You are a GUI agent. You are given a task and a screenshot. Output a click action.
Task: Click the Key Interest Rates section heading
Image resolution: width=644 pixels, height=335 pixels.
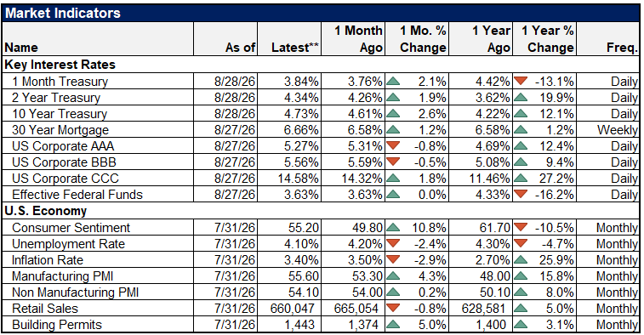(x=60, y=65)
